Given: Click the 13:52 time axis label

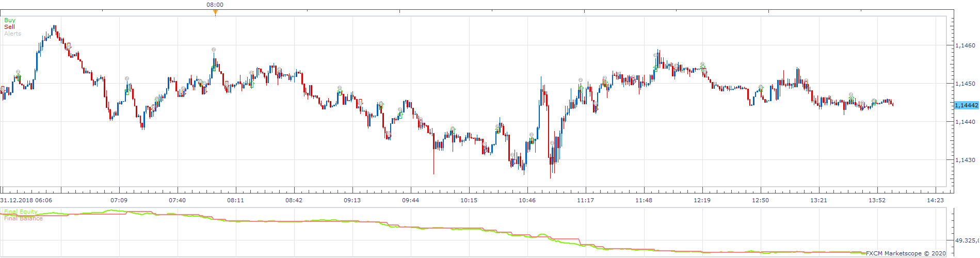Looking at the screenshot, I should tap(877, 200).
